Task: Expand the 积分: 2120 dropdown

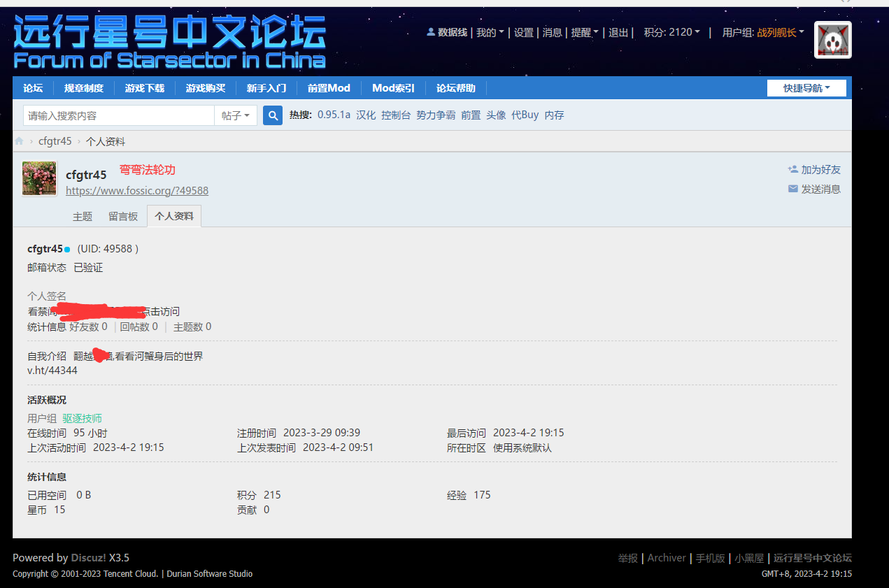Action: [671, 32]
